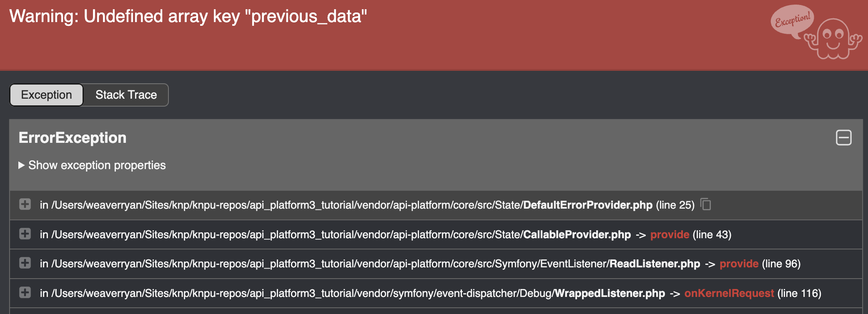Switch to the Stack Trace tab
868x314 pixels.
(x=126, y=95)
